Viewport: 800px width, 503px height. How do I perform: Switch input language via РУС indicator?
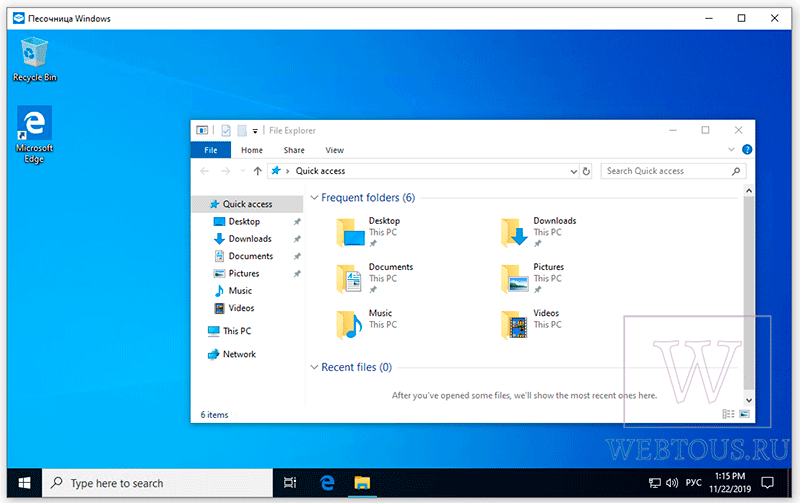[x=693, y=483]
